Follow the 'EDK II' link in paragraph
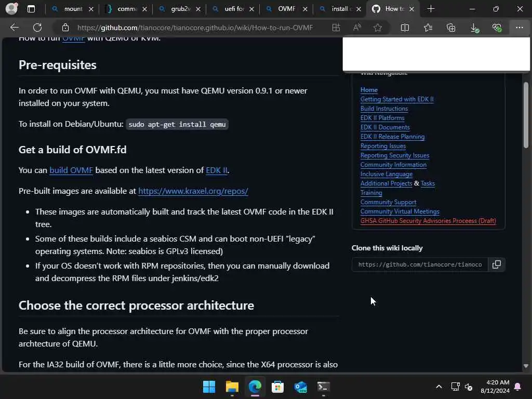The image size is (532, 399). tap(217, 170)
